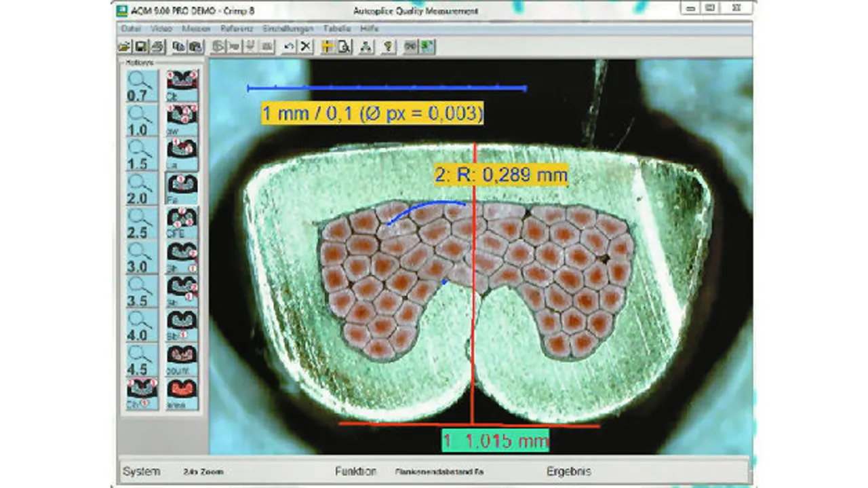
Task: Pick the La crimp measurement icon
Action: pyautogui.click(x=182, y=153)
